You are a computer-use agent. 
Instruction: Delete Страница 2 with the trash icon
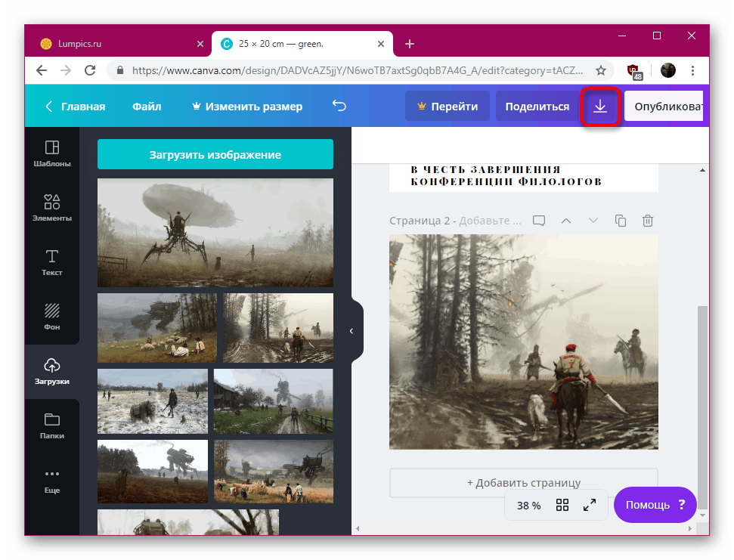(x=647, y=221)
